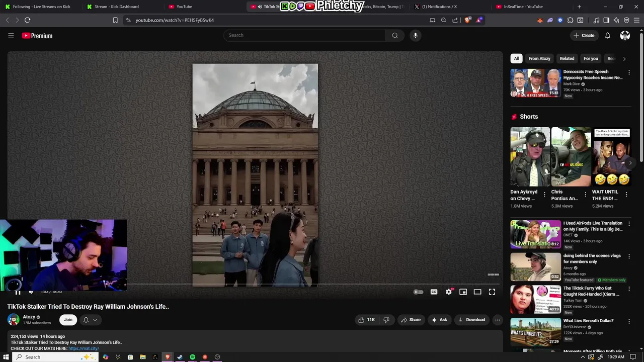Bookmark this page in the address bar

(x=115, y=20)
